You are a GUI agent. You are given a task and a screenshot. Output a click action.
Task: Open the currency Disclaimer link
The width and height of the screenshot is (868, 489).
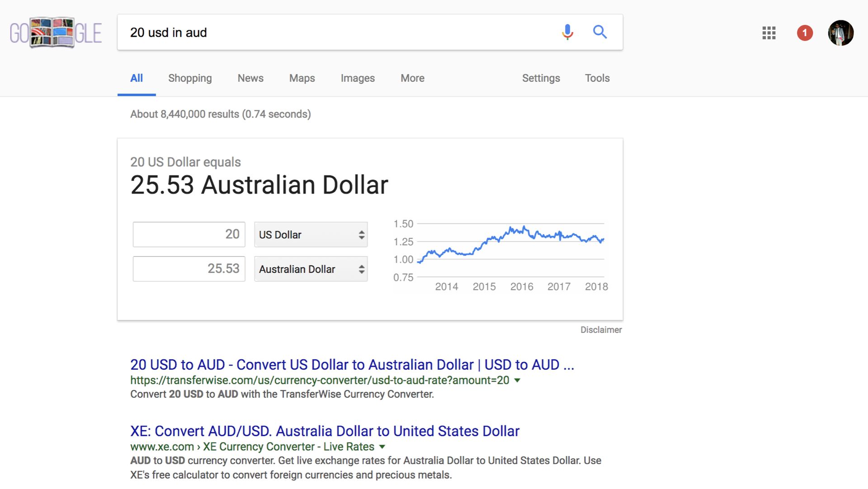point(601,330)
